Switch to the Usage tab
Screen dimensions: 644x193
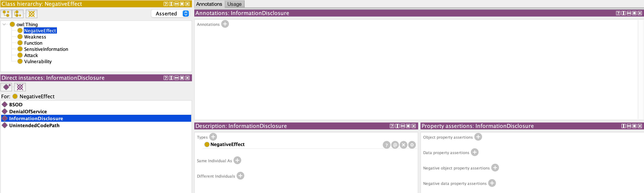click(234, 4)
